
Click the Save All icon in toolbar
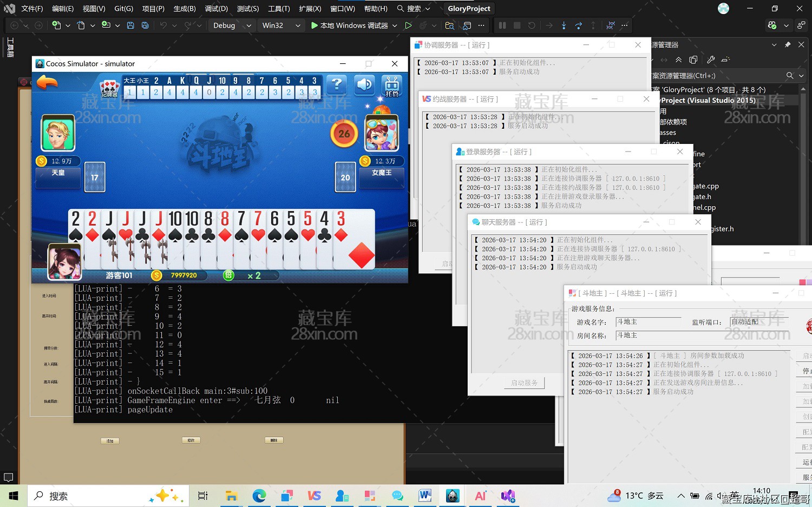(x=145, y=25)
